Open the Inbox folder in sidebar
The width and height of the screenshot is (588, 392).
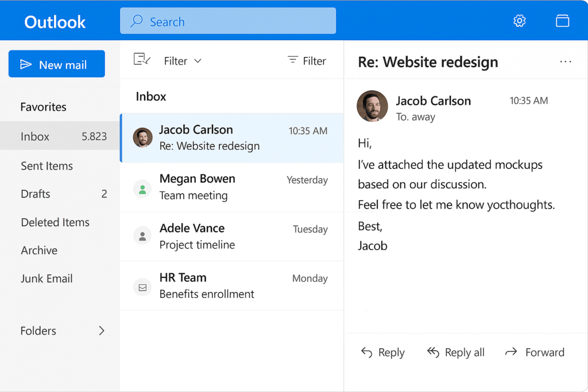point(60,135)
